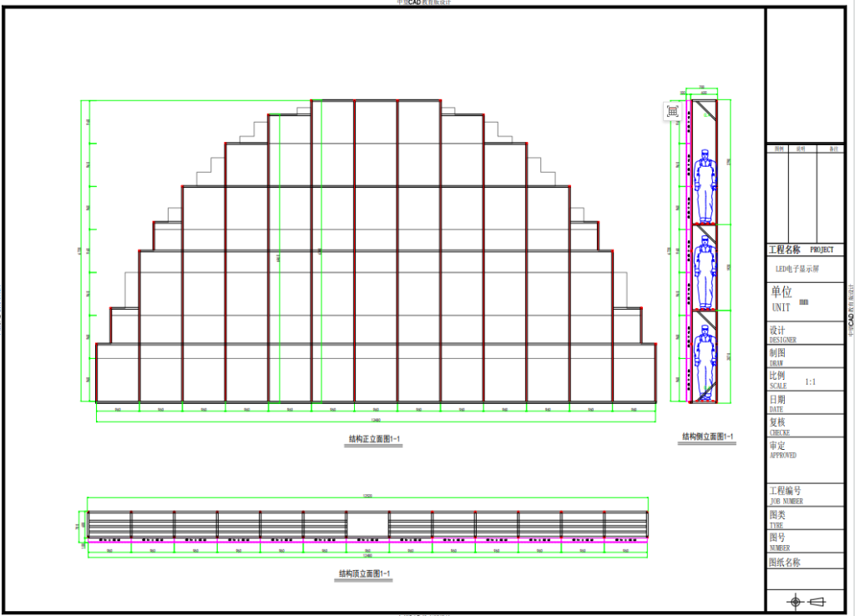Click the LED电子显示屏 project name field
This screenshot has height=616, width=855.
[x=797, y=270]
